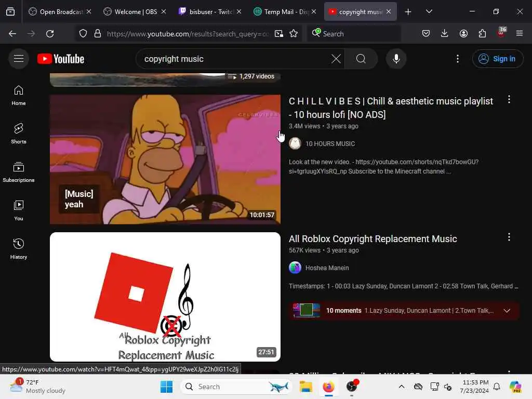Screen dimensions: 532x399
Task: Click the 10 HOURS MUSIC channel avatar
Action: tap(295, 143)
